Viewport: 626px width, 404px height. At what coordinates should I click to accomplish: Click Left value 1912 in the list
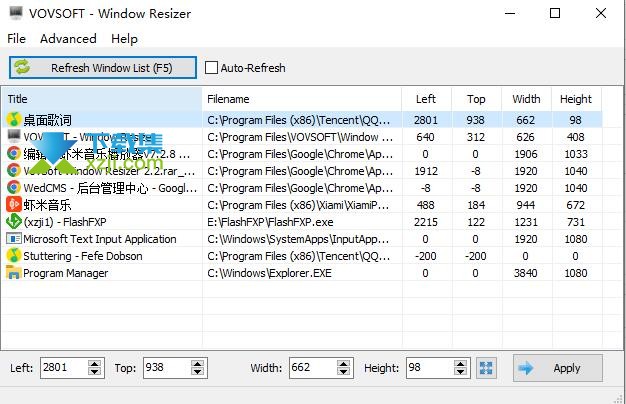tap(426, 171)
